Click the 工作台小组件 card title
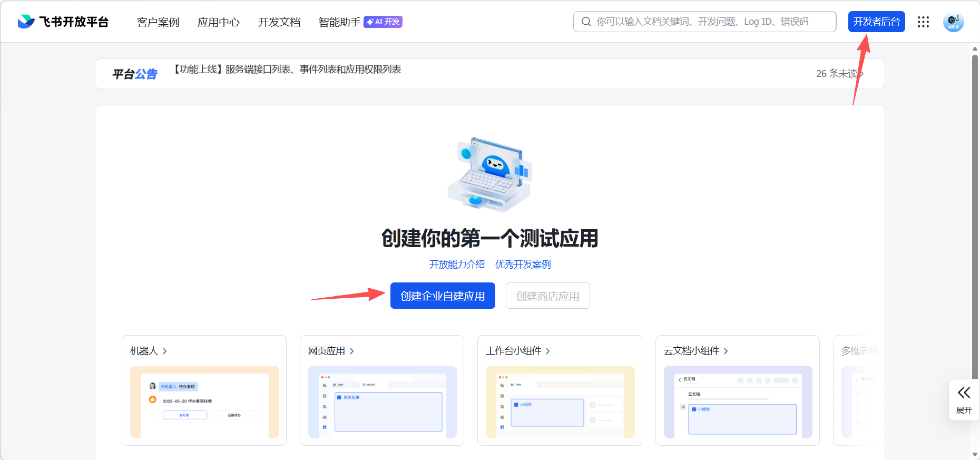Viewport: 980px width, 460px height. (514, 351)
